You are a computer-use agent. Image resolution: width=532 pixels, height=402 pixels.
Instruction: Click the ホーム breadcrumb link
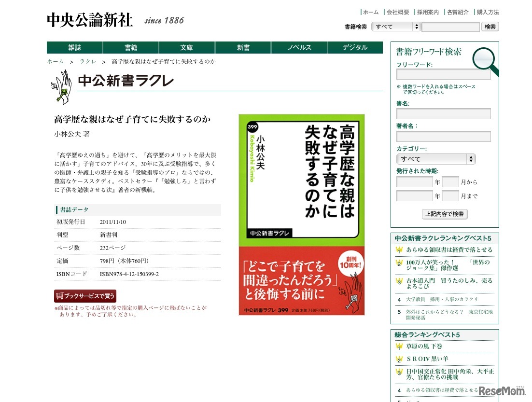pyautogui.click(x=56, y=61)
